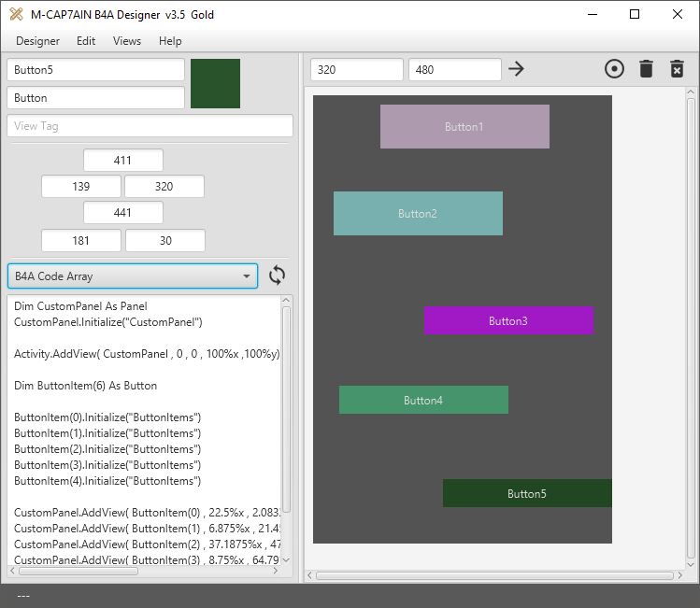The width and height of the screenshot is (700, 608).
Task: Select the teal Button2 on canvas
Action: 418,214
